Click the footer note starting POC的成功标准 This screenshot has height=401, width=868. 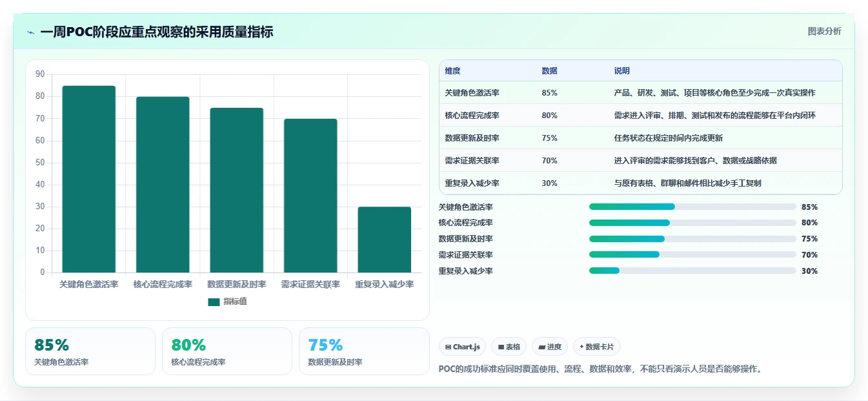(x=601, y=369)
